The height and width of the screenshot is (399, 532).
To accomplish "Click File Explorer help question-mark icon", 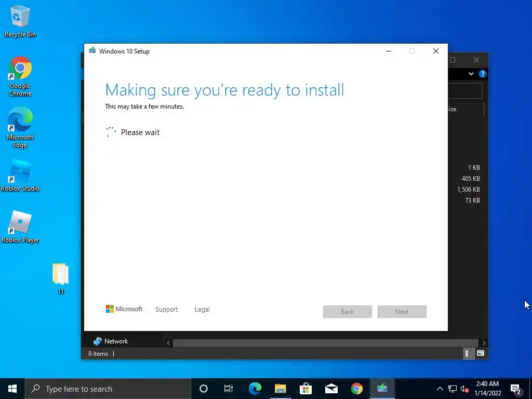I will coord(482,74).
